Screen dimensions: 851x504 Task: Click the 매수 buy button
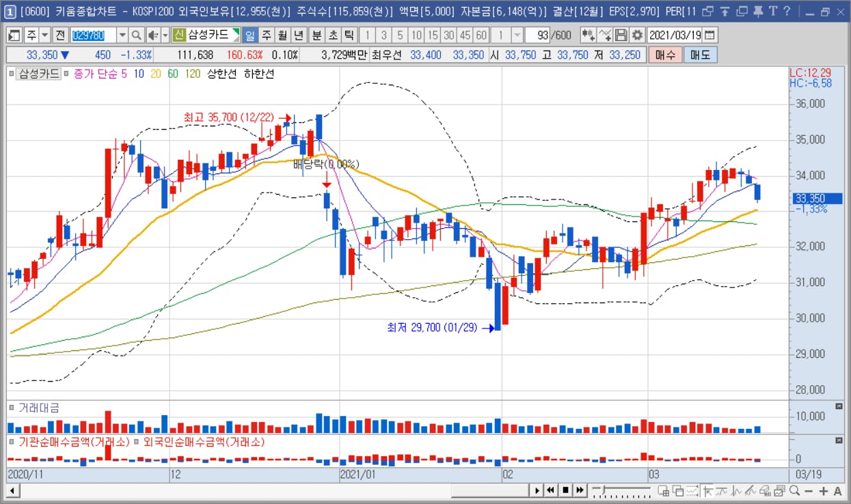click(x=666, y=55)
